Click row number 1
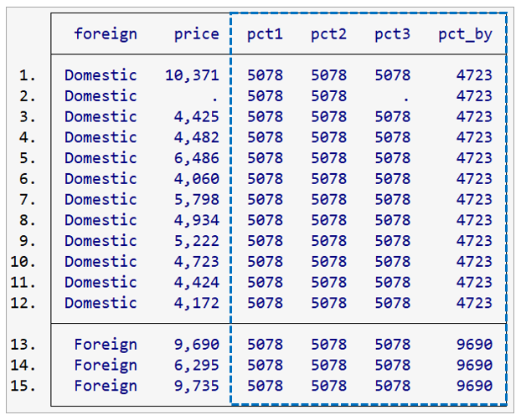This screenshot has width=521, height=420. [x=30, y=75]
